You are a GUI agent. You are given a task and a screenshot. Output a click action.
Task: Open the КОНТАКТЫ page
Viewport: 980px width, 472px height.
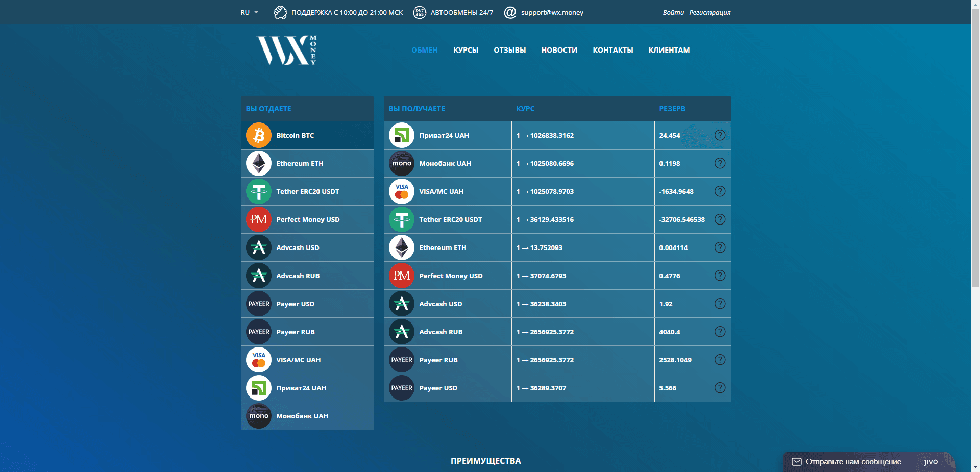pos(612,50)
